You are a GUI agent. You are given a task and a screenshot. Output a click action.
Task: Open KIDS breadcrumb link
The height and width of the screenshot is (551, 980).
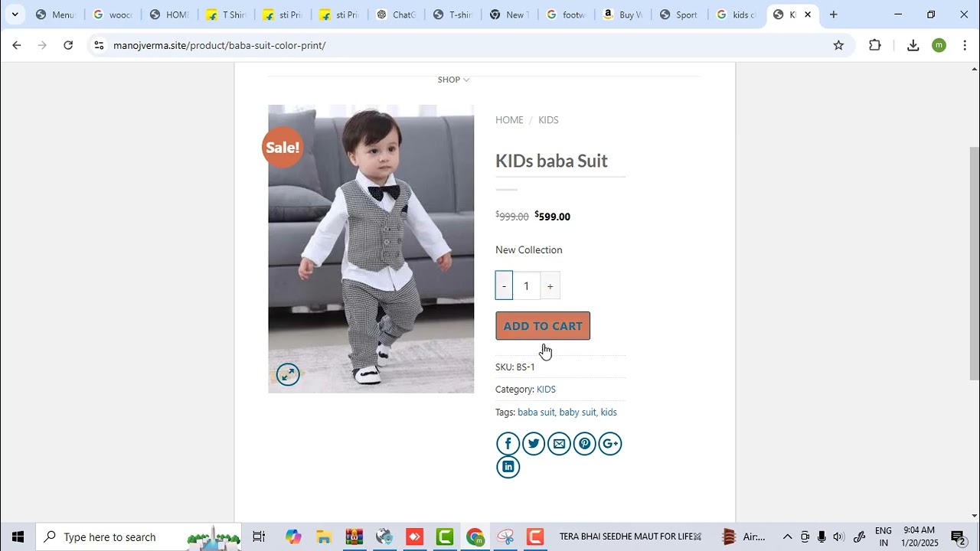point(548,120)
